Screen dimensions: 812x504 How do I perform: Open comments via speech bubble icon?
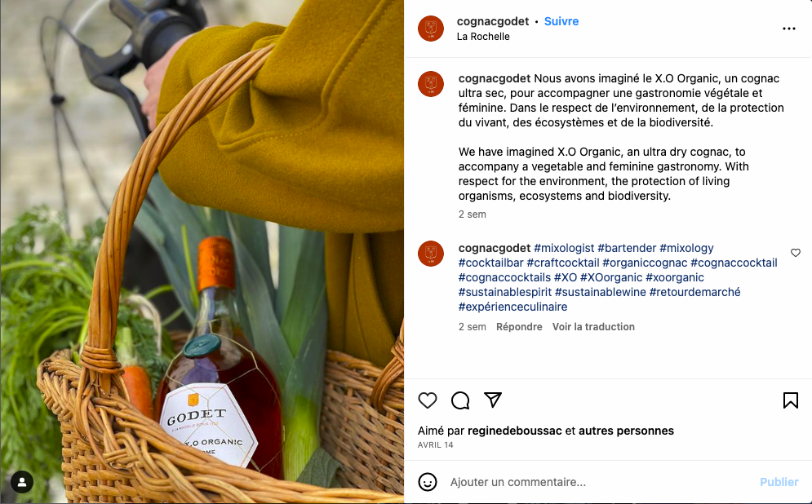tap(459, 400)
